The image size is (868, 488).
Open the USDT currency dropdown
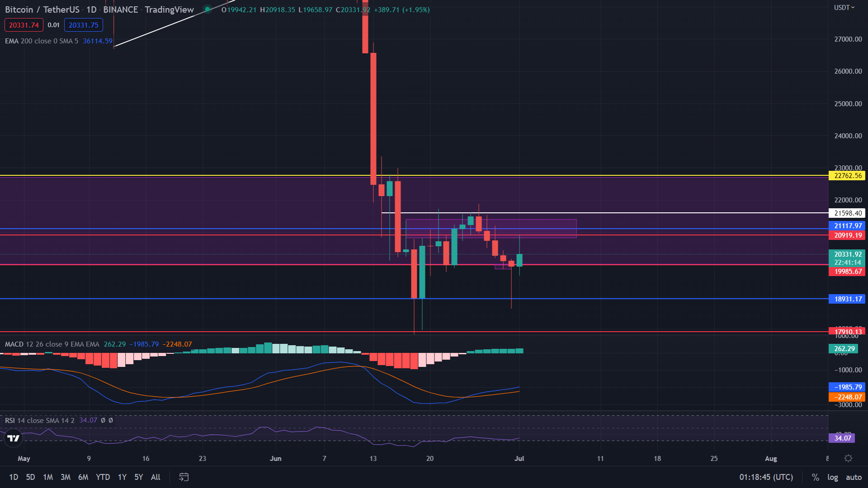coord(844,8)
